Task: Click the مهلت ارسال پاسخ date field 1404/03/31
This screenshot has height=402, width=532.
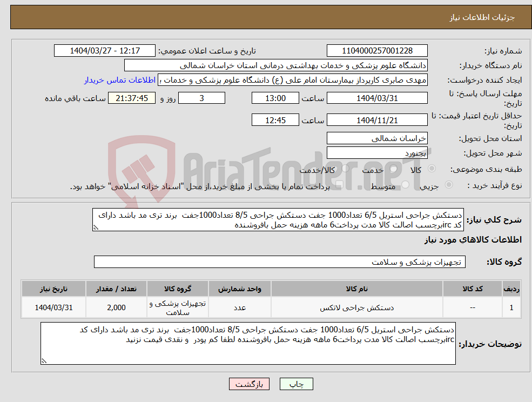Action: pos(376,98)
